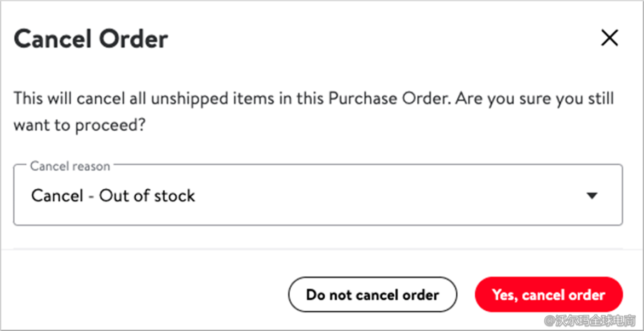This screenshot has height=331, width=644.
Task: Click the X icon at dialog corner
Action: [x=610, y=38]
